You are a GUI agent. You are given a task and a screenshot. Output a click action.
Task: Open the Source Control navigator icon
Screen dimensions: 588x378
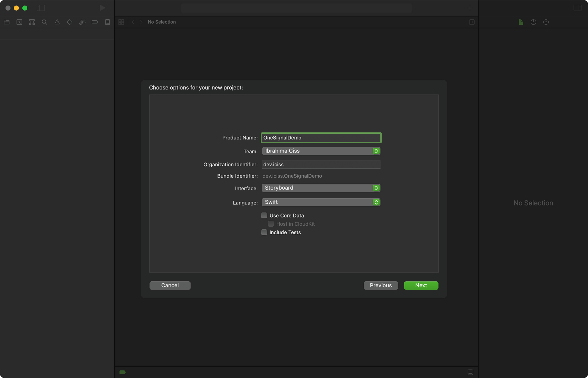click(x=19, y=22)
